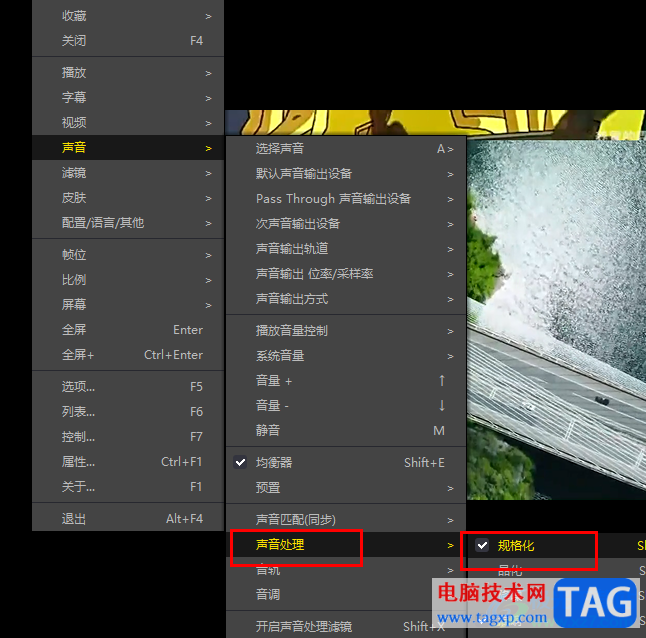Expand the 皮肤 skin submenu
Image resolution: width=646 pixels, height=638 pixels.
click(x=128, y=198)
